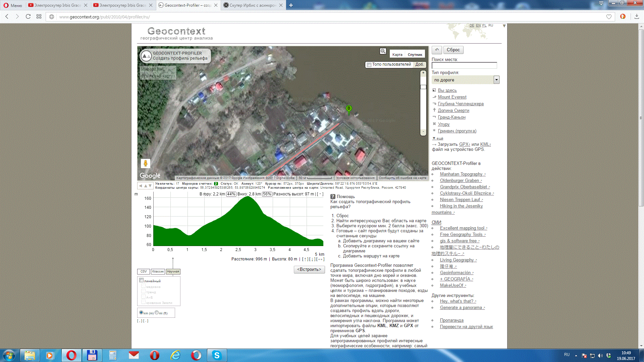
Task: Click the left arrow in the map pan control
Action: (141, 186)
